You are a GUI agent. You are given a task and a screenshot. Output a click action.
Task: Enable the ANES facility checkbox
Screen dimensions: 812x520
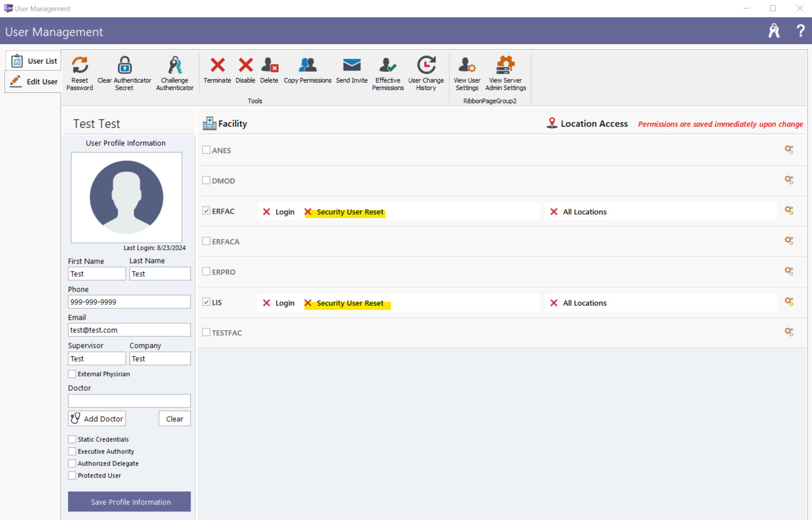[206, 150]
